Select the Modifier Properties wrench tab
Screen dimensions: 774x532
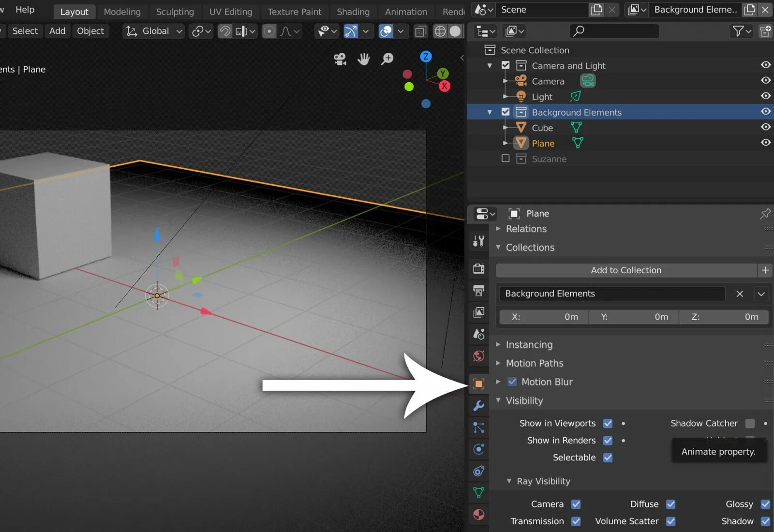[x=478, y=406]
